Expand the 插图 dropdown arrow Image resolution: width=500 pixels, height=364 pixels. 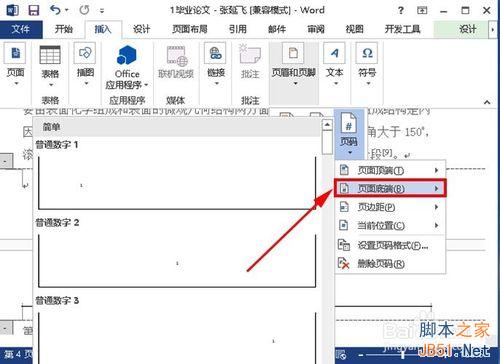point(86,83)
